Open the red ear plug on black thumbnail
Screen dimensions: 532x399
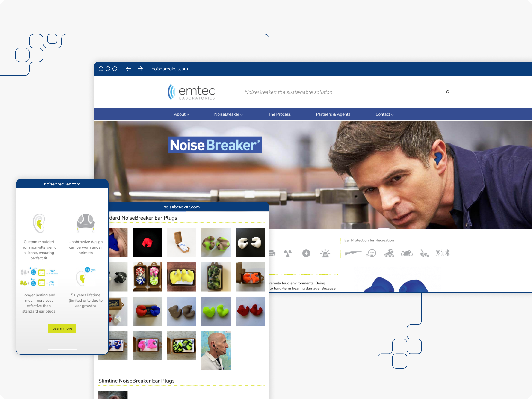(x=147, y=242)
